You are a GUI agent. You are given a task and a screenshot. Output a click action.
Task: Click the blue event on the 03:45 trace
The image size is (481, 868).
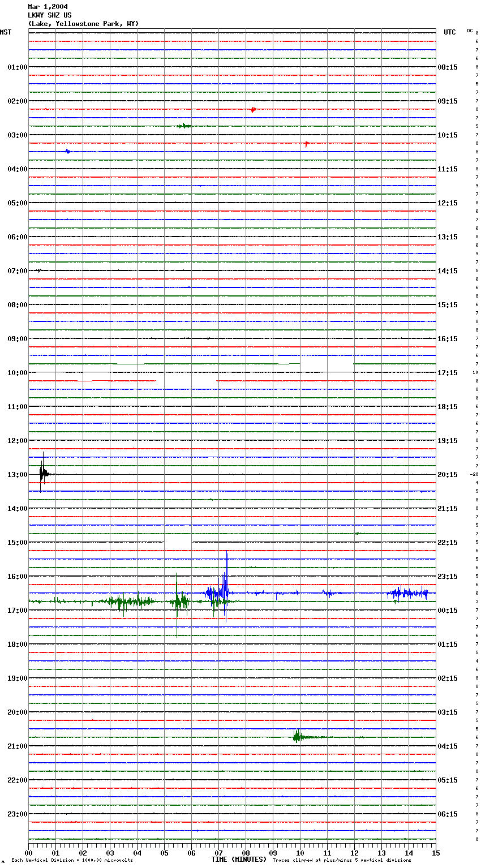67,151
